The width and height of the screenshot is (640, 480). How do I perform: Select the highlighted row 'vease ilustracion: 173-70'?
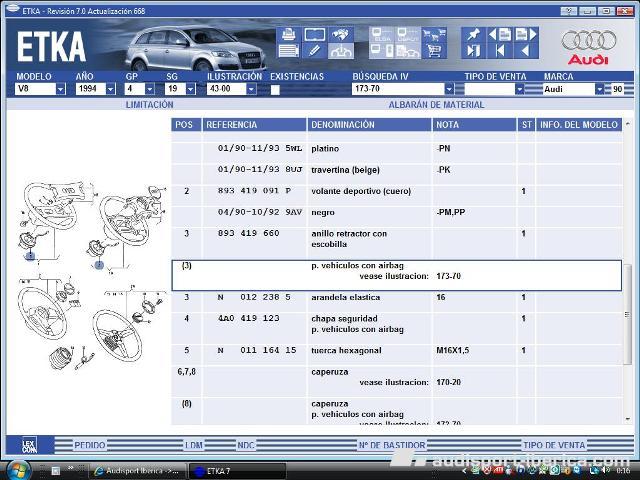396,276
